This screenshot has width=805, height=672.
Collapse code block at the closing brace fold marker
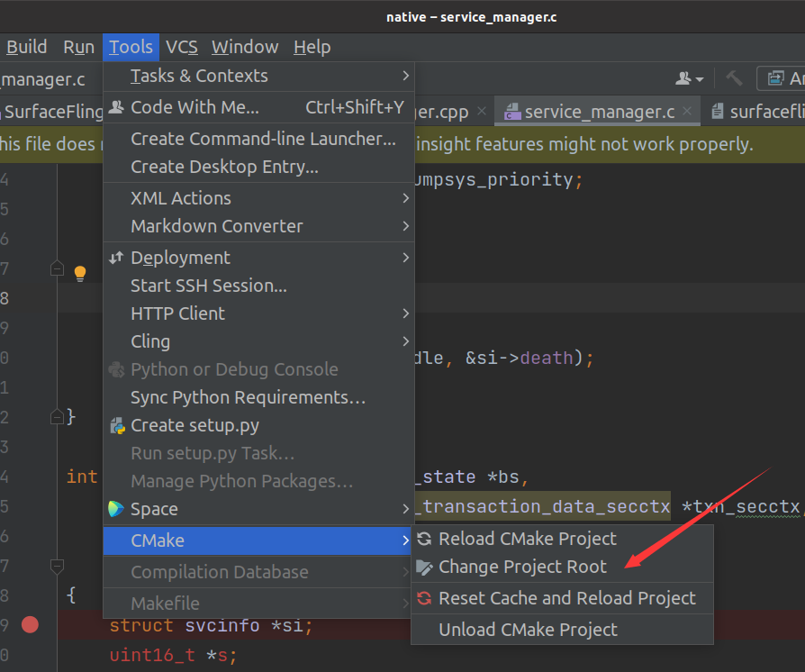pos(57,416)
